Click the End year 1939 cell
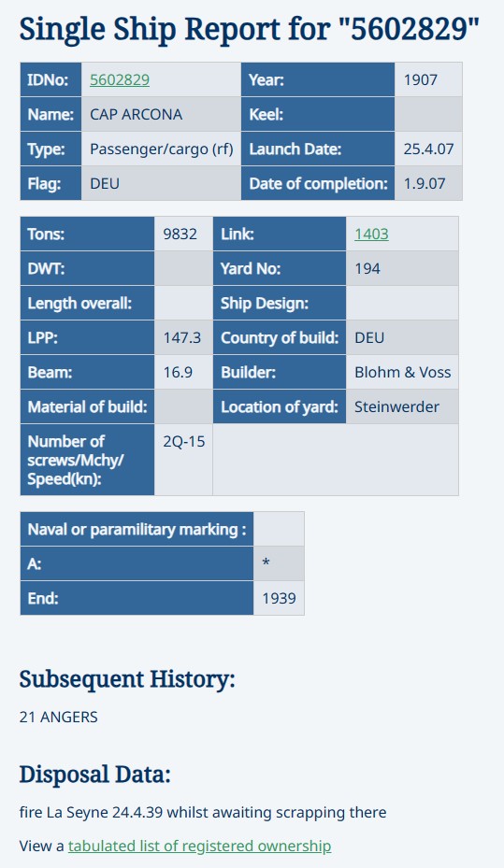The image size is (504, 868). (279, 598)
